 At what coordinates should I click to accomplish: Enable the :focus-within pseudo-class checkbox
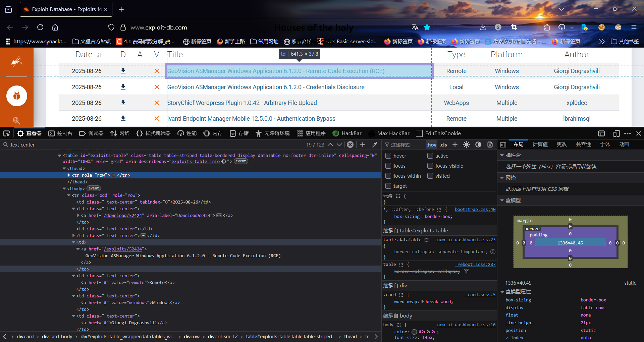[388, 176]
